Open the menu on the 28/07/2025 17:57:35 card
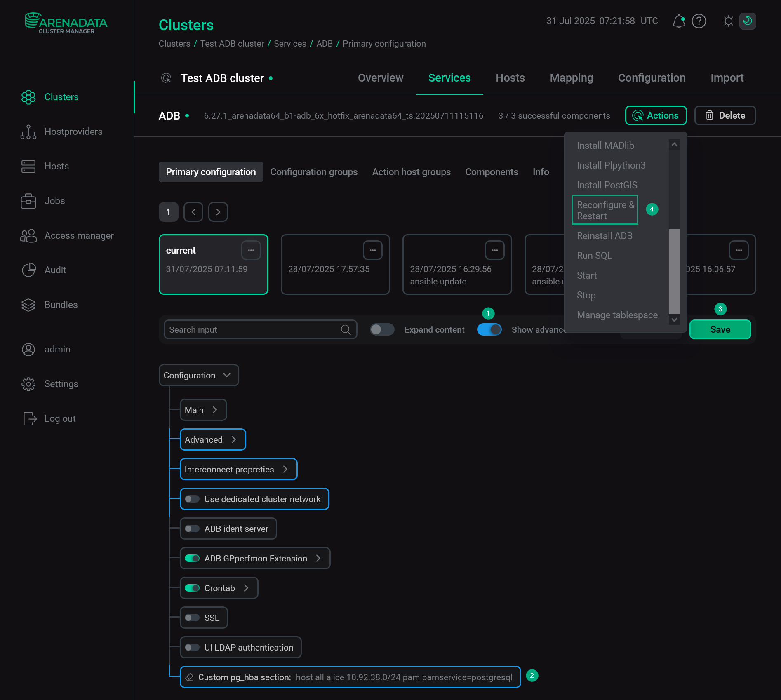The width and height of the screenshot is (781, 700). (x=373, y=250)
